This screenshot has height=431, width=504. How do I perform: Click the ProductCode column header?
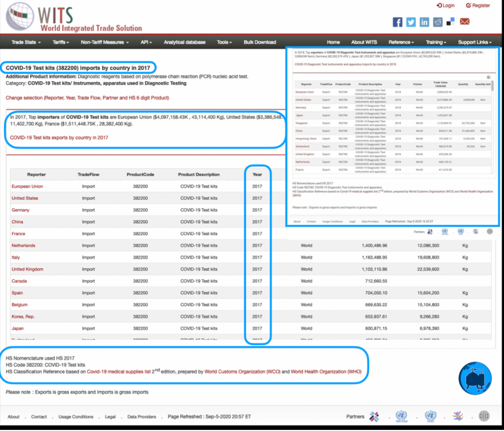click(140, 175)
